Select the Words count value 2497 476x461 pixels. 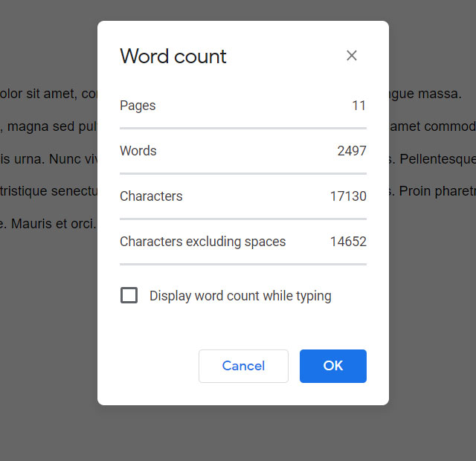pos(352,151)
